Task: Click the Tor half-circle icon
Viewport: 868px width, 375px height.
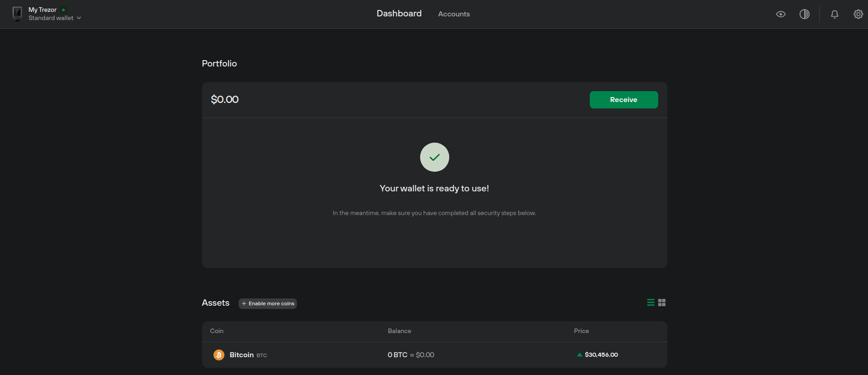Action: 805,14
